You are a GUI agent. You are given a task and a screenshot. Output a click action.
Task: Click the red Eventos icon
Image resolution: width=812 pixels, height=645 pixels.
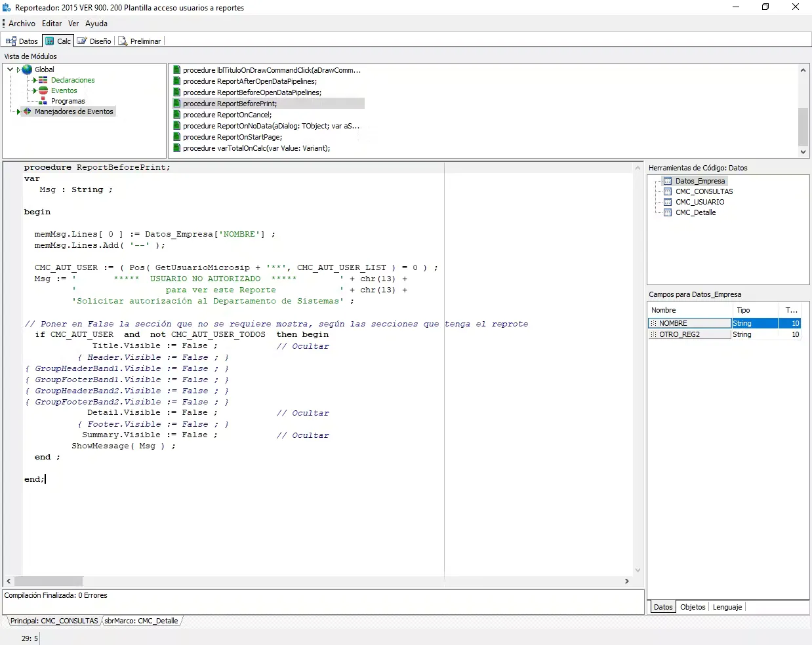coord(43,90)
